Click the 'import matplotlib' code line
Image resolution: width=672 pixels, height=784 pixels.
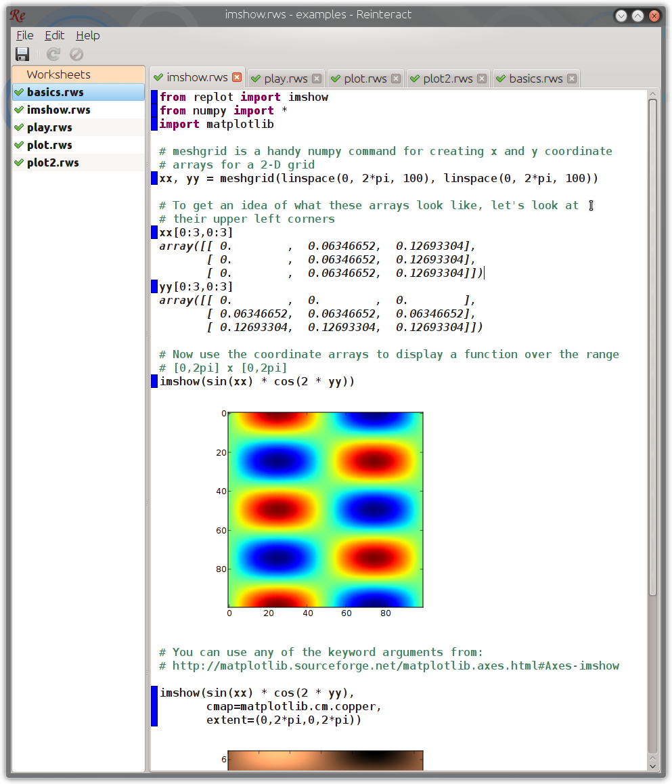tap(217, 124)
